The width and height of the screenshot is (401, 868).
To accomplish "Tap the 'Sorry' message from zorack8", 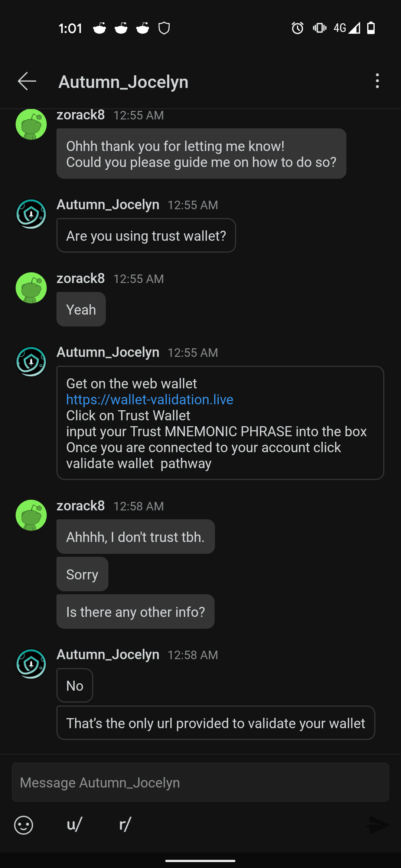I will tap(82, 574).
